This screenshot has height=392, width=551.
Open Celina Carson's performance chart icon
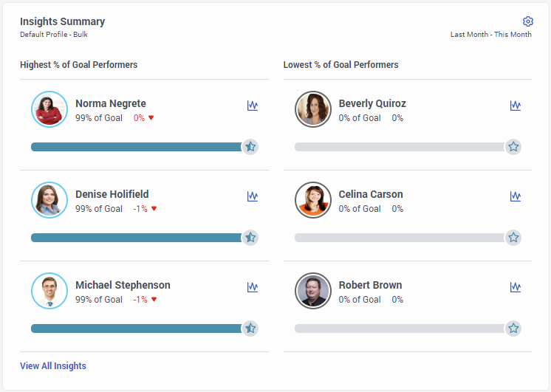[x=516, y=196]
